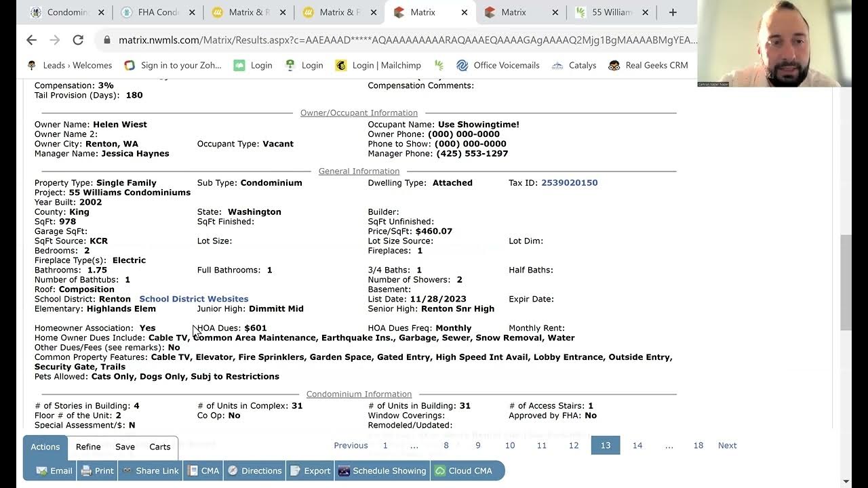The image size is (868, 488).
Task: Open Leads › Welcomes bookmark
Action: point(69,65)
